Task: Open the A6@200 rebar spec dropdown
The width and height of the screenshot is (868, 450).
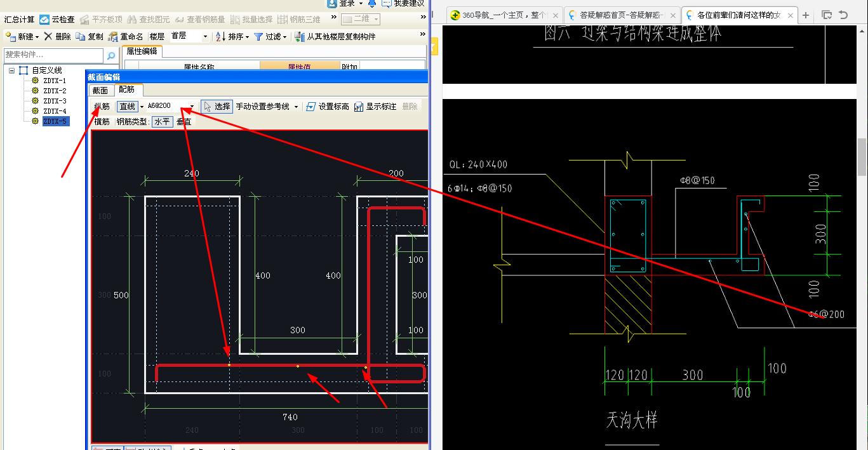Action: 192,107
